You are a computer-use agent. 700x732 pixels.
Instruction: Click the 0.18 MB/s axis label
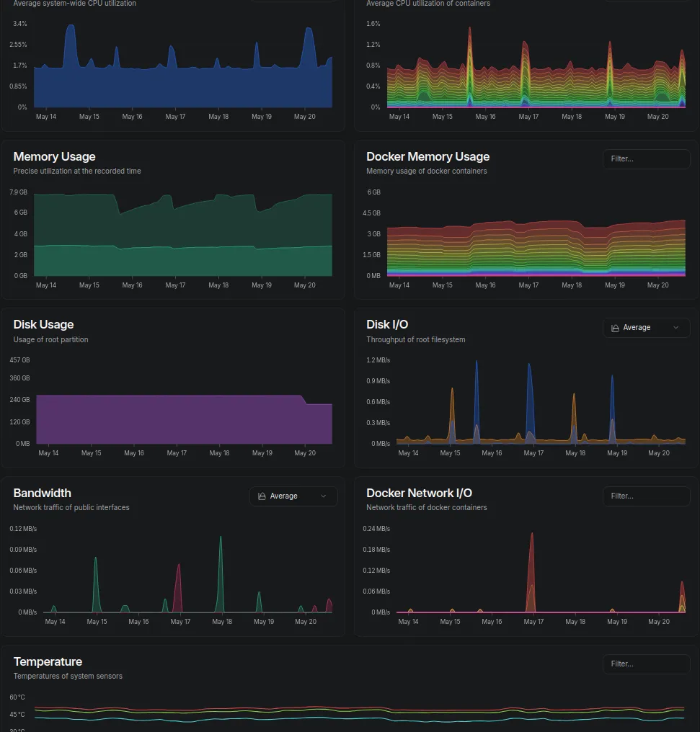click(376, 550)
